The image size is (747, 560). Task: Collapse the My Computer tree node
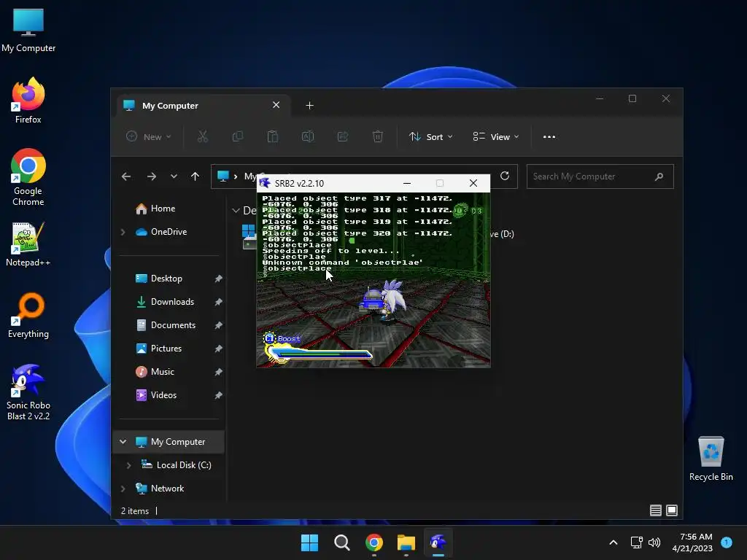(x=123, y=442)
